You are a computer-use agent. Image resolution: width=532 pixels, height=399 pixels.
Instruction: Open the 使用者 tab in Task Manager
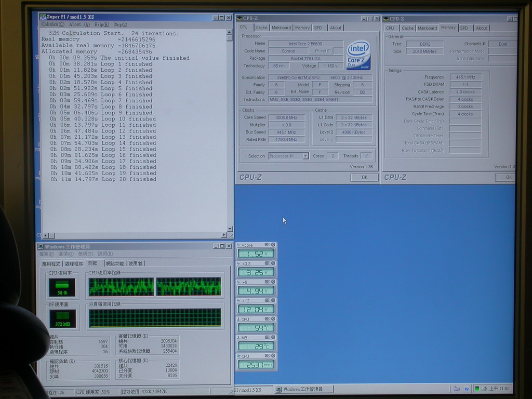point(136,263)
